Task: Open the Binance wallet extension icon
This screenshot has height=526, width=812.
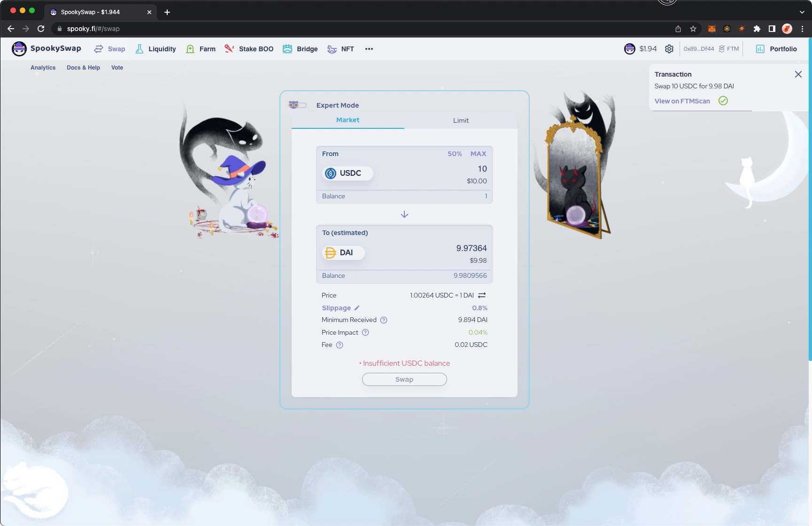Action: point(727,29)
